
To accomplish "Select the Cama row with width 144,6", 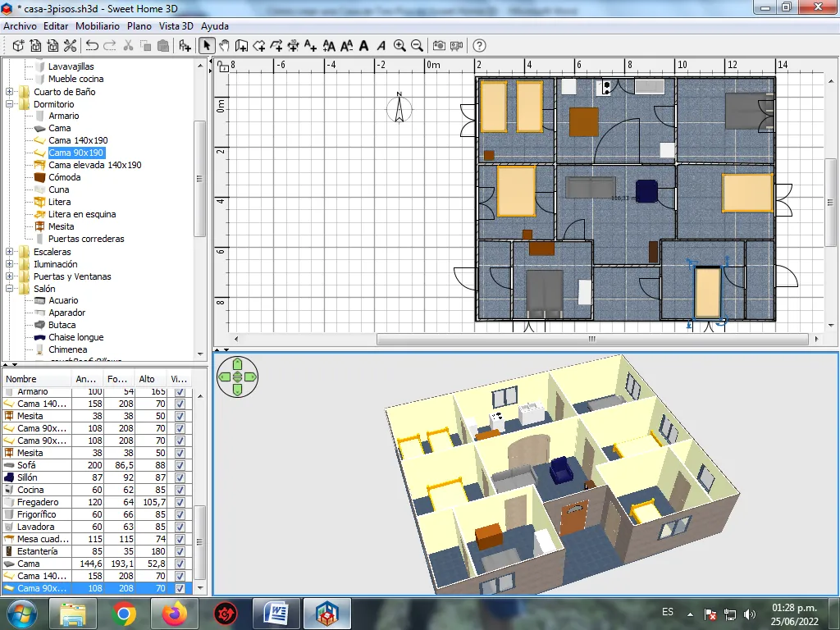I will click(x=97, y=564).
